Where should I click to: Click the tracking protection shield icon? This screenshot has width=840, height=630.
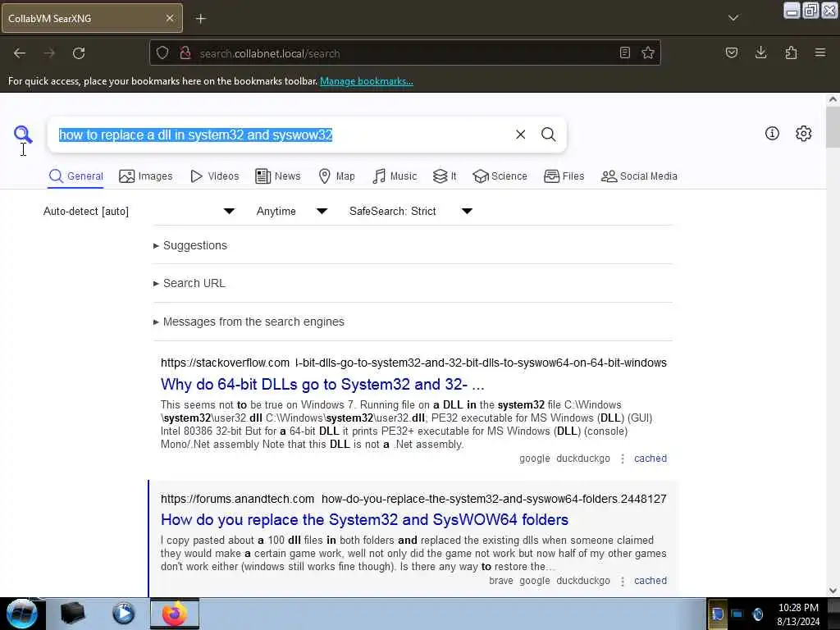(162, 53)
